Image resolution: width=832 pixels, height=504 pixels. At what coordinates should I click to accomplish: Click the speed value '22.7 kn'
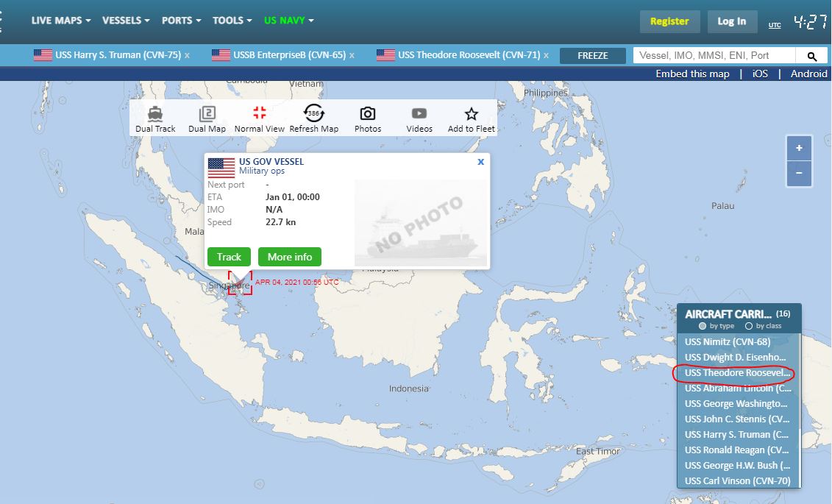pyautogui.click(x=281, y=221)
